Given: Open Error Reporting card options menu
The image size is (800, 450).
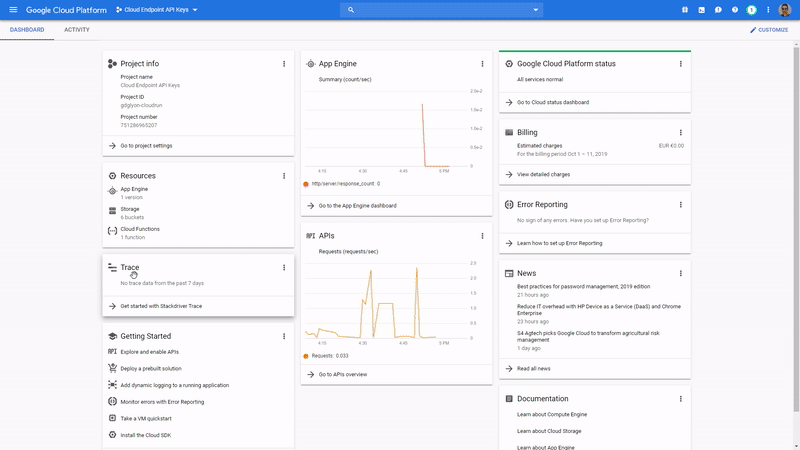Looking at the screenshot, I should pyautogui.click(x=681, y=205).
